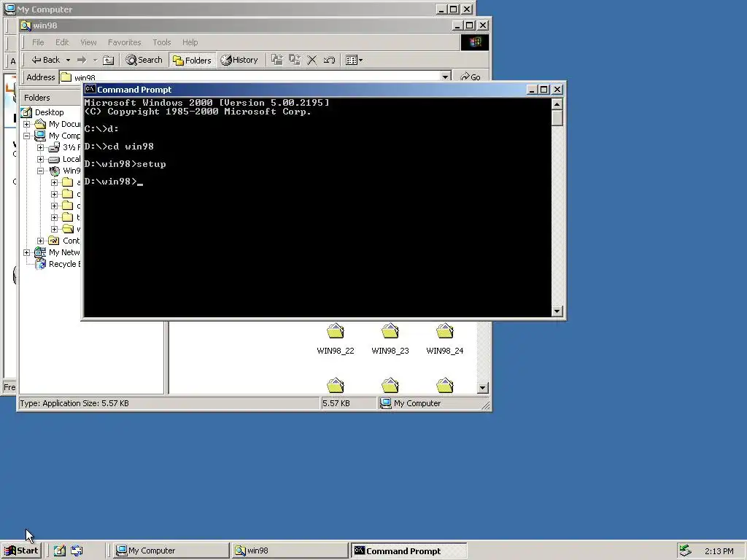Click the Forward arrow in win98 toolbar
Image resolution: width=747 pixels, height=560 pixels.
coord(82,60)
